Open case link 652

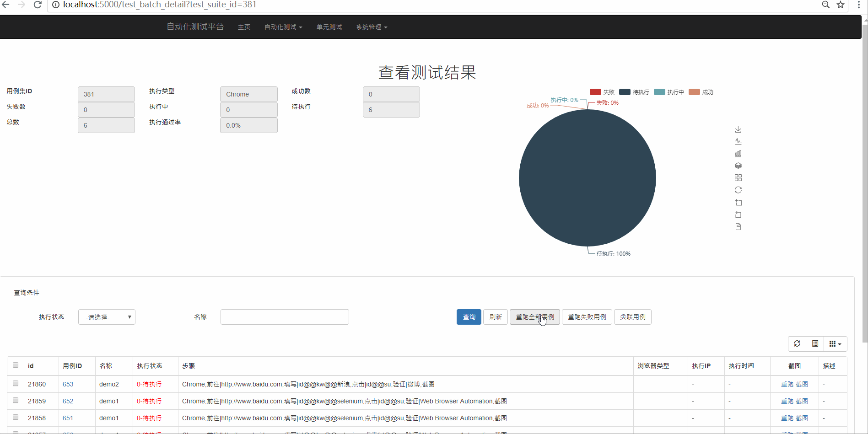(x=68, y=401)
